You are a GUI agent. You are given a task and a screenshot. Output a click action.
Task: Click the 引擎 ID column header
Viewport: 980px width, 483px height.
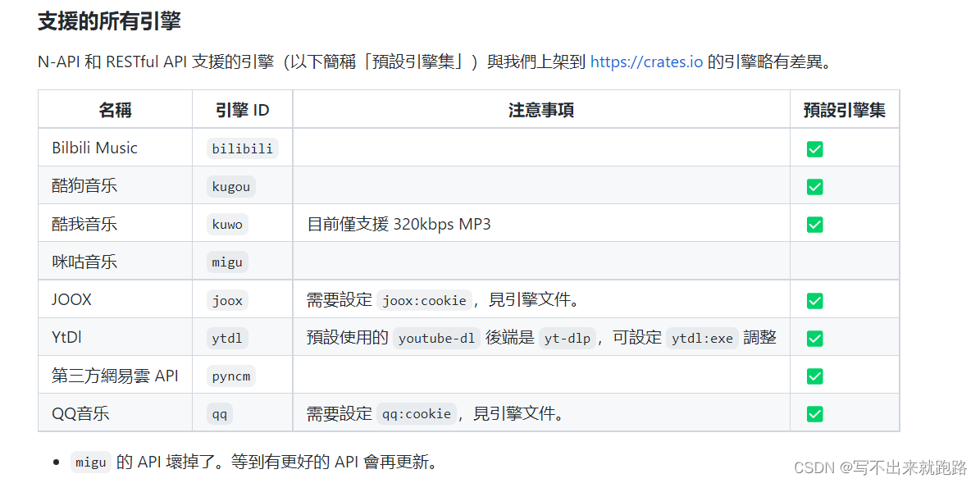243,110
